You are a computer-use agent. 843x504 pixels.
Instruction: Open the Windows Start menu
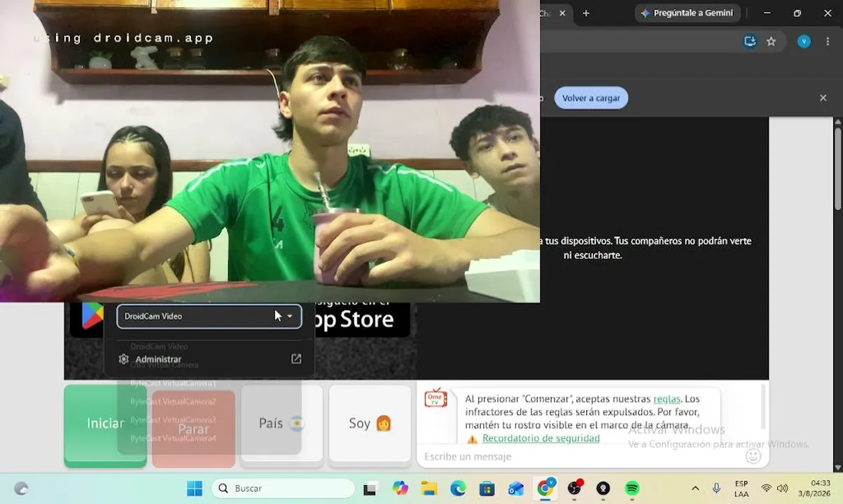[194, 489]
